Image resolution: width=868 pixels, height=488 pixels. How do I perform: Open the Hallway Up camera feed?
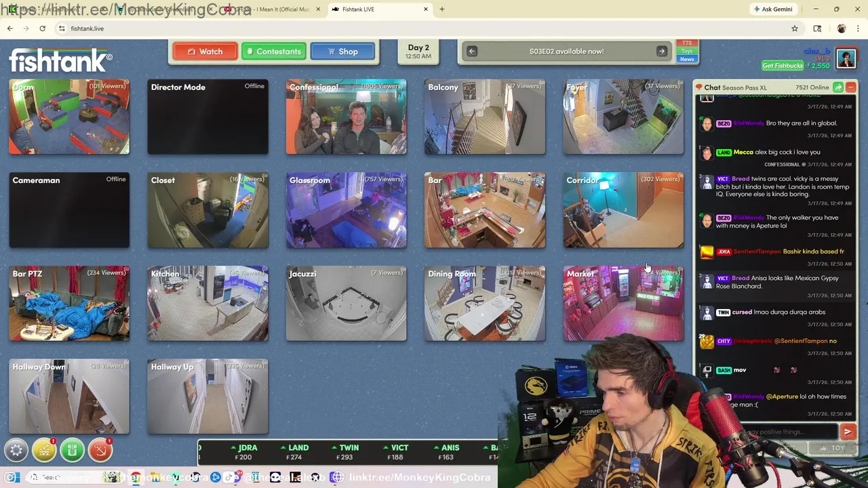pyautogui.click(x=208, y=396)
